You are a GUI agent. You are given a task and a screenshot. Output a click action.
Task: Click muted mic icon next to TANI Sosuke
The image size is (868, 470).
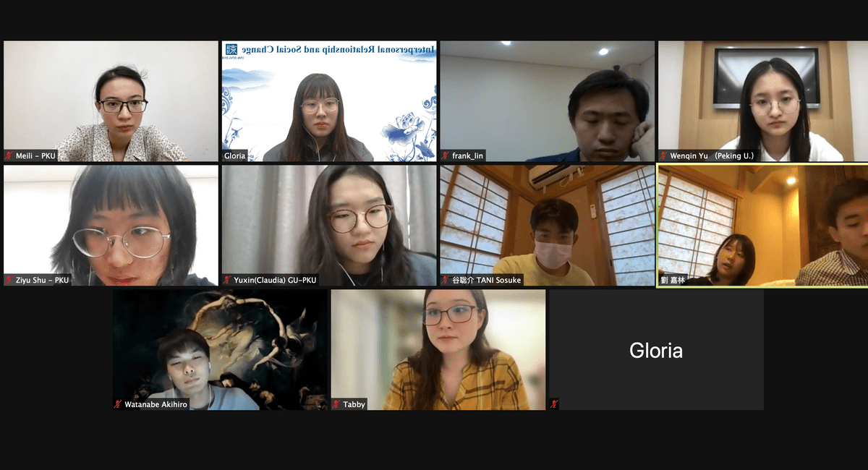coord(446,280)
